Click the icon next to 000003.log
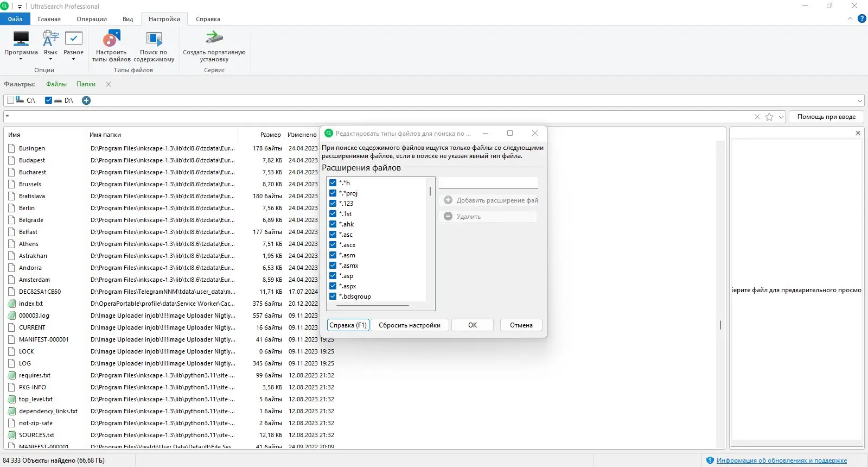The height and width of the screenshot is (467, 868). pos(11,315)
